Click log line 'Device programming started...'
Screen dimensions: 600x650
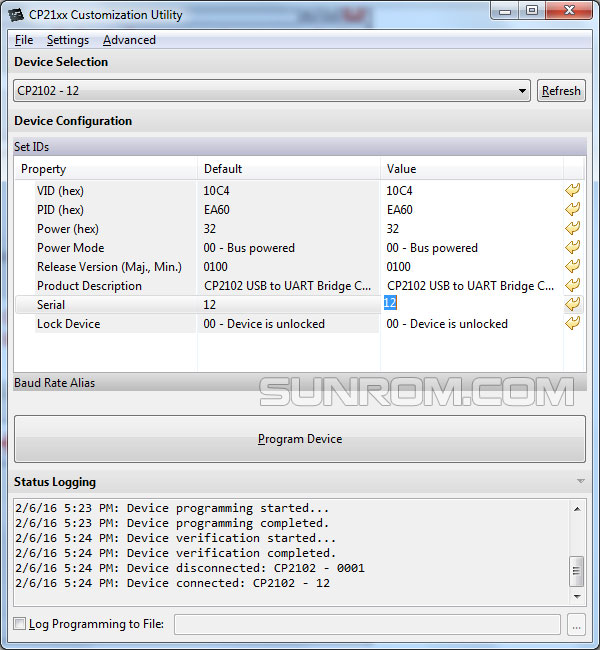tap(172, 509)
